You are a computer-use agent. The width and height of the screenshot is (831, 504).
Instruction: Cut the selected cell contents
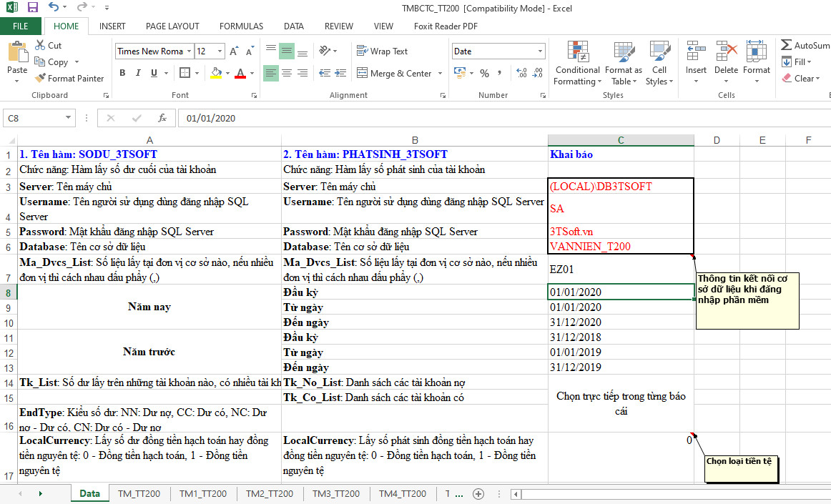[x=48, y=46]
